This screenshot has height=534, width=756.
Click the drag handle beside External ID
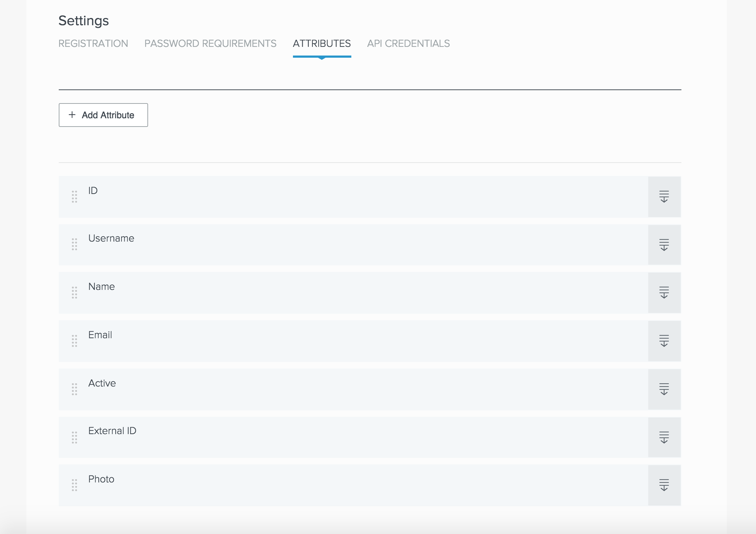[x=74, y=437]
